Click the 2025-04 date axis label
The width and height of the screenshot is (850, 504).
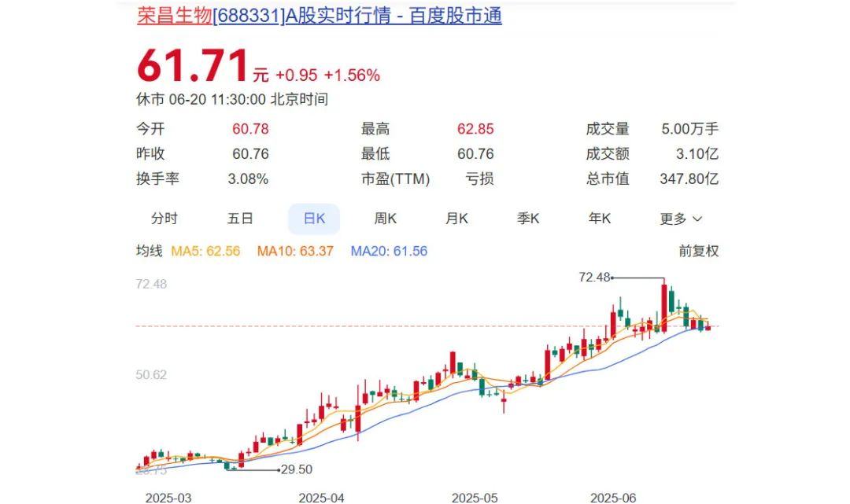321,498
